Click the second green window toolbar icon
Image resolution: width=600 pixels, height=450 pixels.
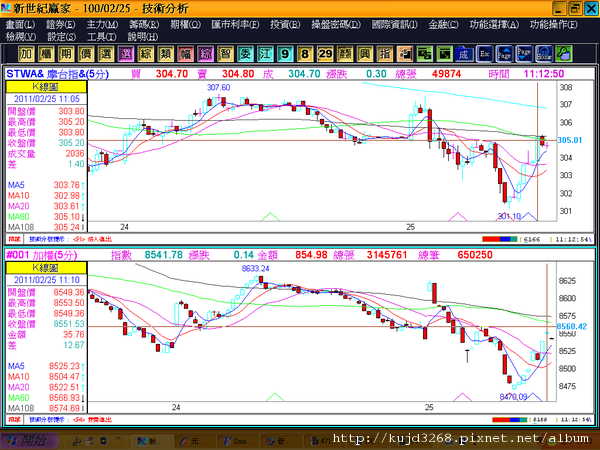pos(444,54)
